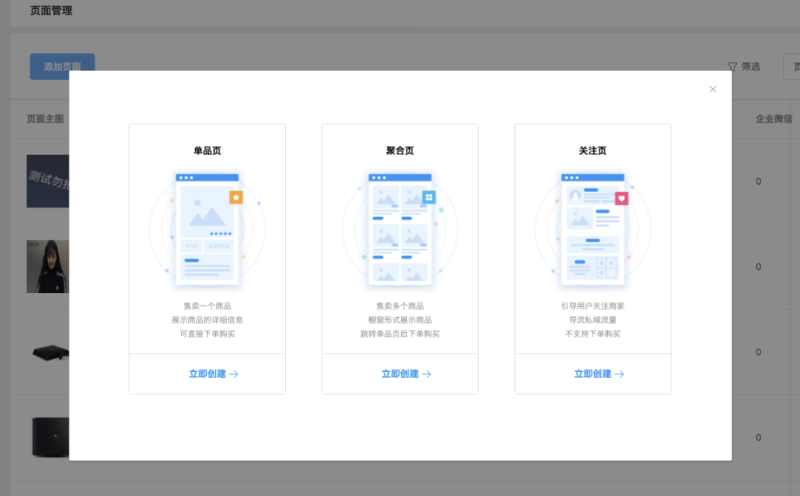Click the 页面主图 column header
The width and height of the screenshot is (800, 496).
pyautogui.click(x=45, y=119)
